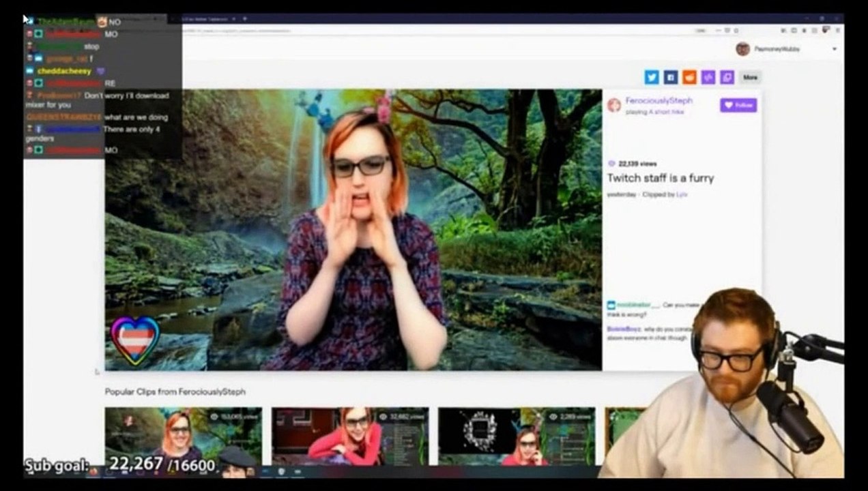Viewport: 868px width, 491px height.
Task: Click the main clip video player
Action: click(353, 230)
